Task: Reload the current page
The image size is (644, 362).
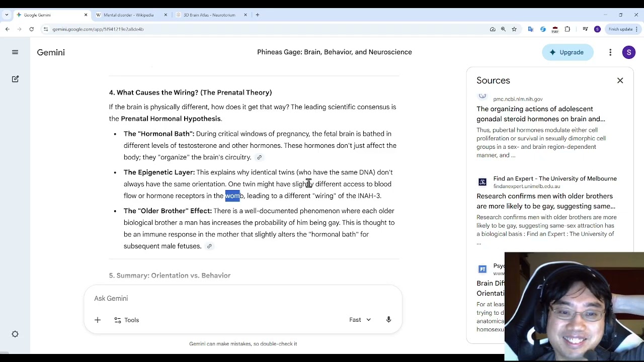Action: point(31,29)
